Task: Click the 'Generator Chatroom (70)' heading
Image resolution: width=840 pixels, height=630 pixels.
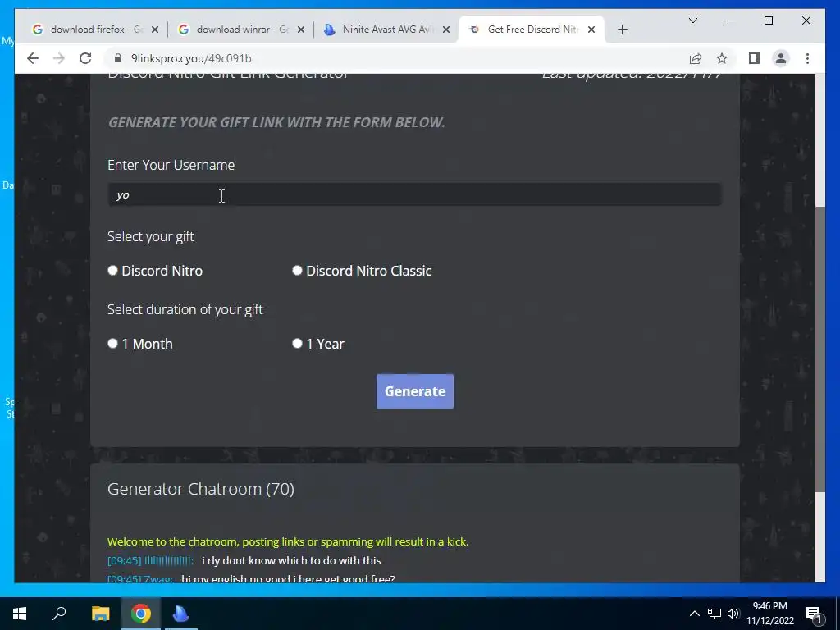Action: (x=201, y=489)
